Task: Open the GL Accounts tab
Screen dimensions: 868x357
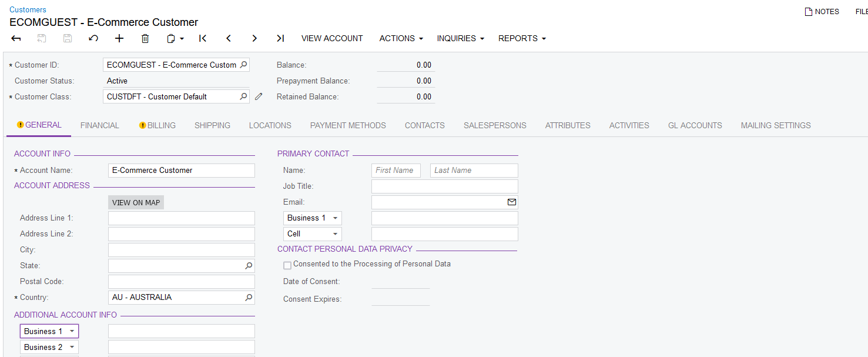Action: [x=695, y=125]
